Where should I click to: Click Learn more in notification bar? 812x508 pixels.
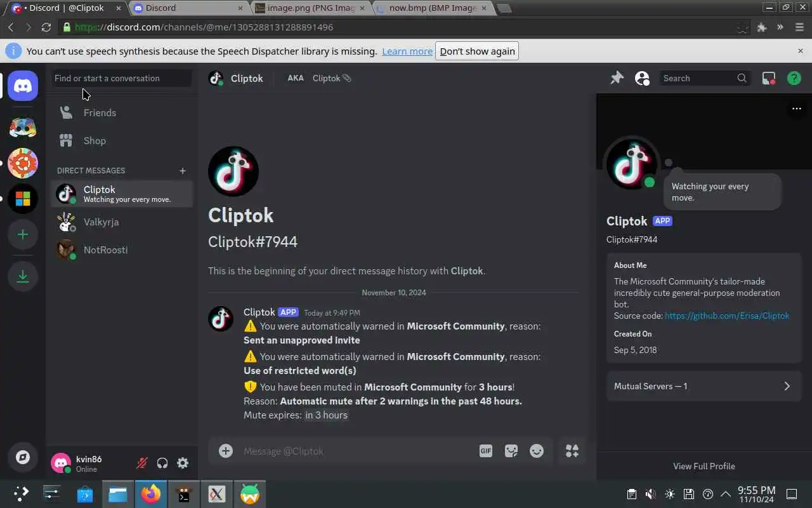pyautogui.click(x=407, y=51)
